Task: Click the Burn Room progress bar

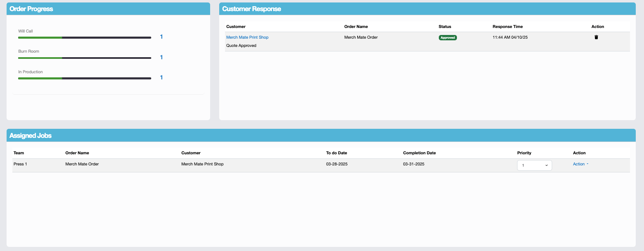Action: (x=84, y=58)
